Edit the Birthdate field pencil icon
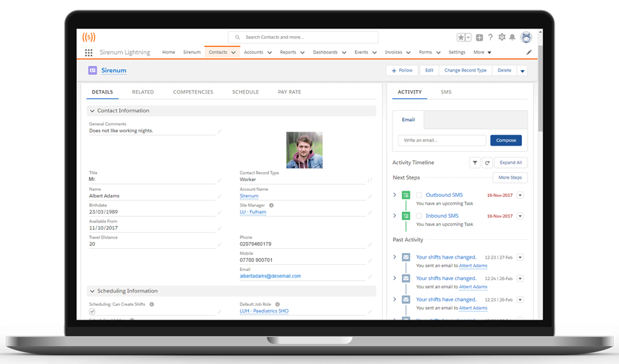The image size is (619, 364). [220, 213]
